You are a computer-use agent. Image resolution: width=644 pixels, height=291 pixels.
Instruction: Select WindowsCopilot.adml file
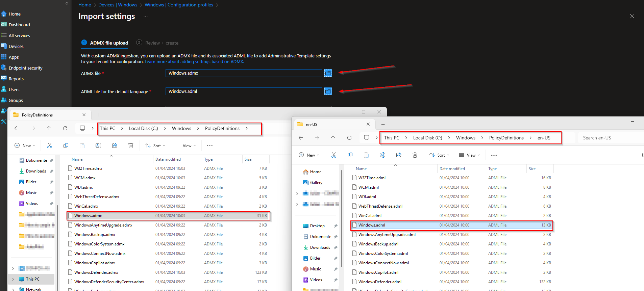(x=378, y=272)
